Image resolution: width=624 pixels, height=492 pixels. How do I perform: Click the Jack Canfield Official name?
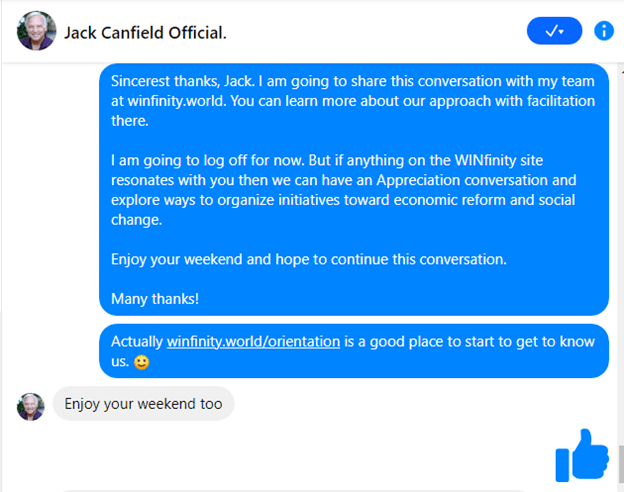click(145, 33)
